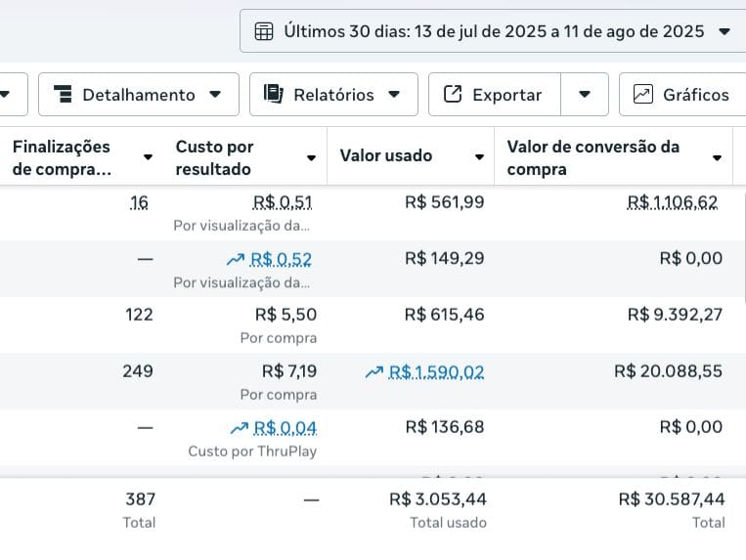
Task: Click the calendar icon in date range selector
Action: [x=264, y=31]
